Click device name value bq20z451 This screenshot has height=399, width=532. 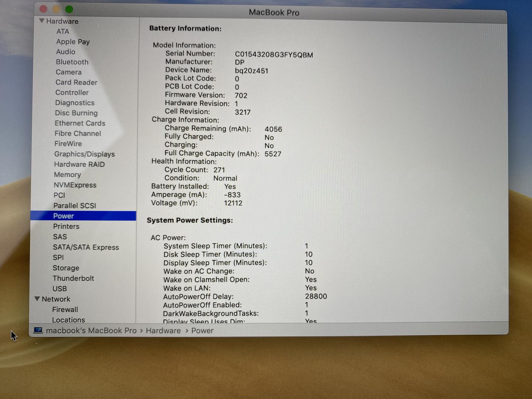[x=252, y=71]
